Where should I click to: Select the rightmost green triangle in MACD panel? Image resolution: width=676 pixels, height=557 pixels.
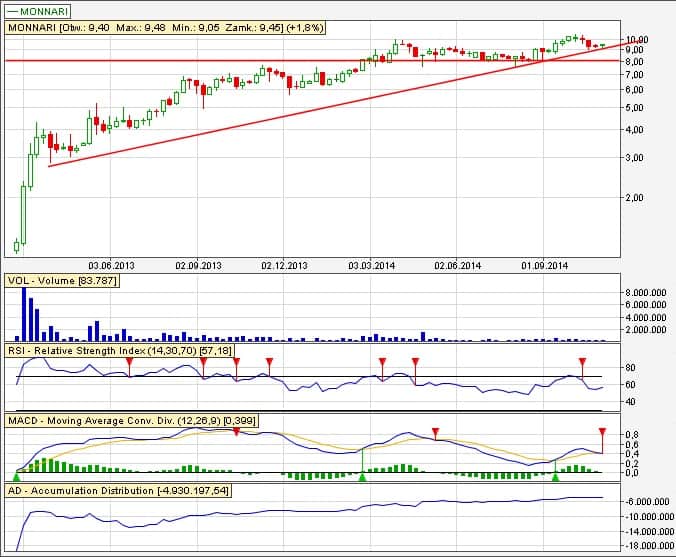click(x=555, y=477)
